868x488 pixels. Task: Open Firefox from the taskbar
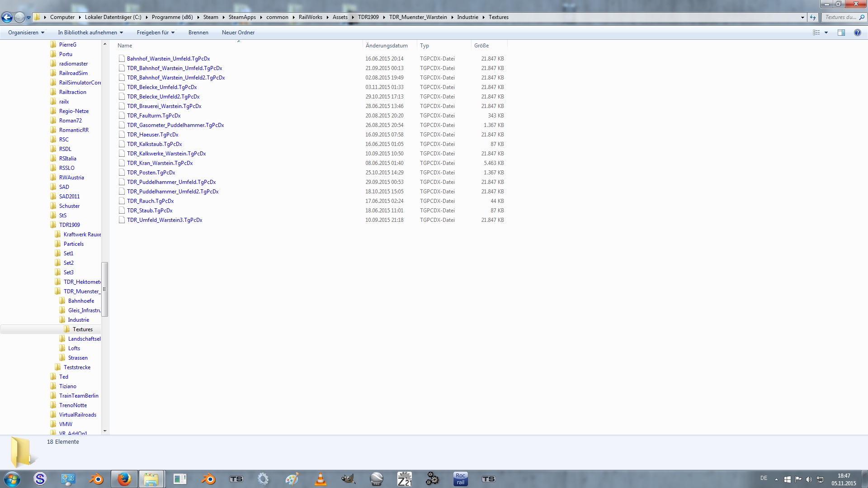tap(124, 479)
